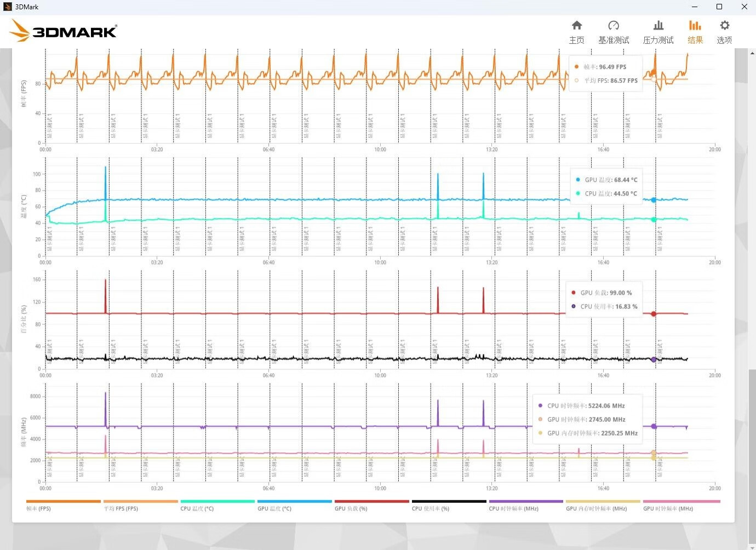
Task: Select the 结果 results chart icon
Action: tap(695, 32)
